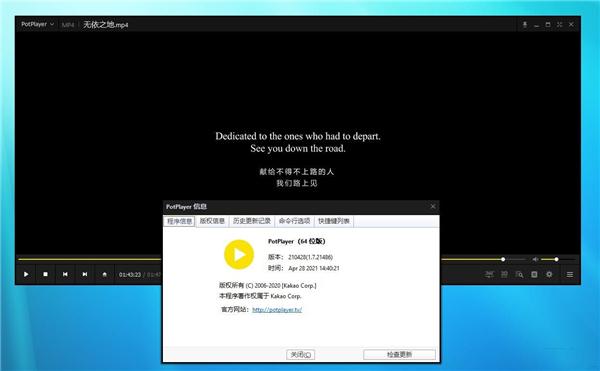Click the control bar icon left of gear
This screenshot has height=371, width=600.
(x=534, y=274)
